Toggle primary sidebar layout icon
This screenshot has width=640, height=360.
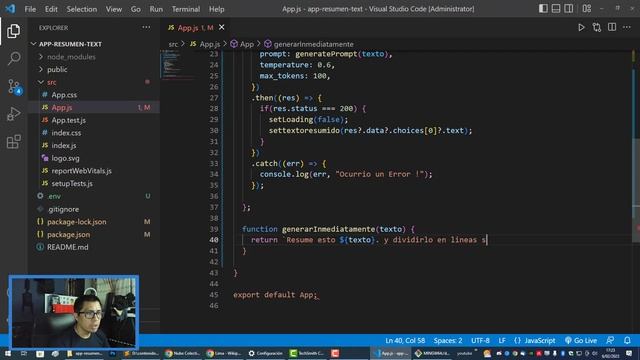(543, 9)
